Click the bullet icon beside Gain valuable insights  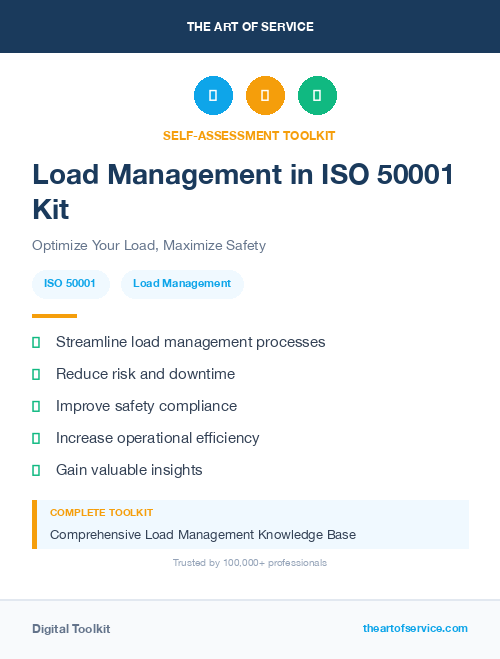pos(36,470)
